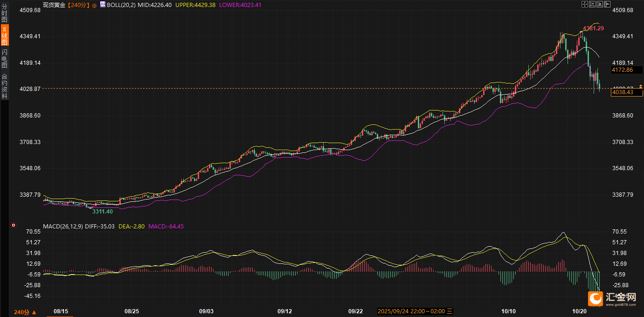This screenshot has width=644, height=317.
Task: Click the orange circle icon beside 【240分】
Action: point(94,5)
